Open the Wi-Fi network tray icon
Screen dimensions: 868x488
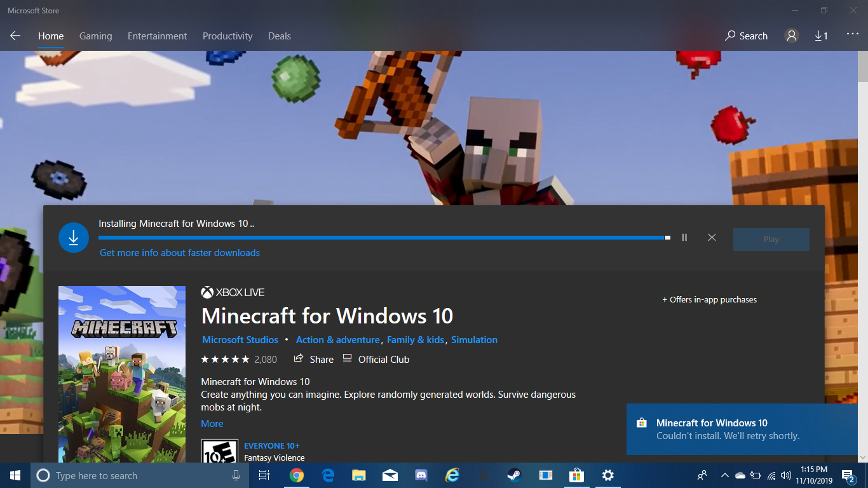coord(771,475)
